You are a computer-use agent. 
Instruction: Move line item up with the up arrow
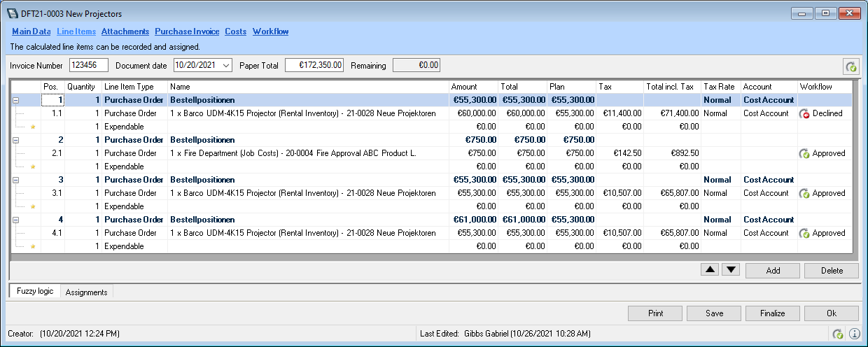[x=709, y=270]
